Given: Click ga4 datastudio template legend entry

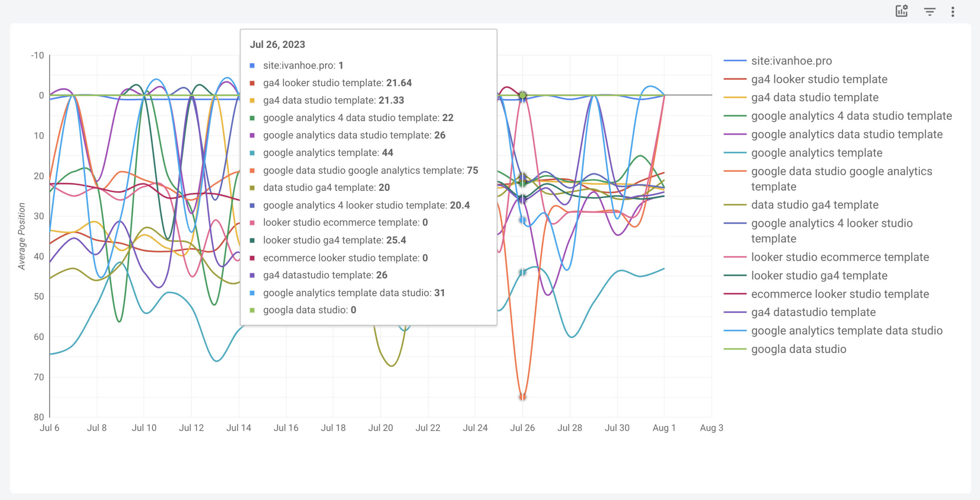Looking at the screenshot, I should pyautogui.click(x=813, y=312).
